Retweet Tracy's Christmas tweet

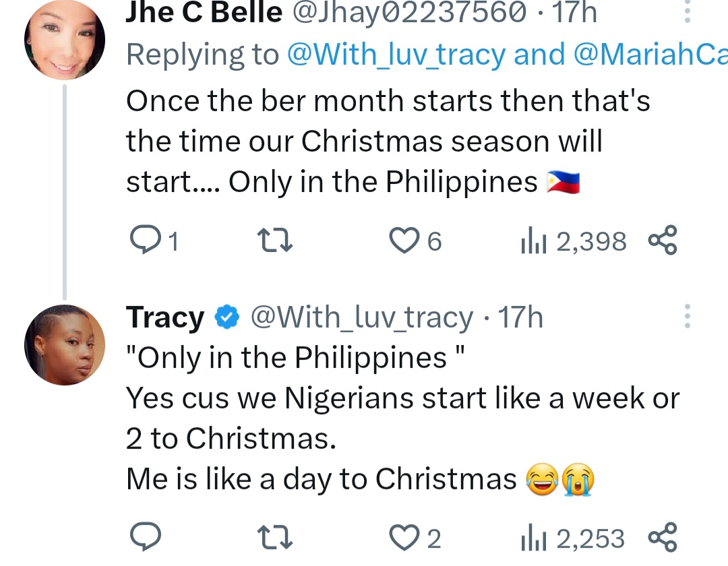[x=274, y=537]
